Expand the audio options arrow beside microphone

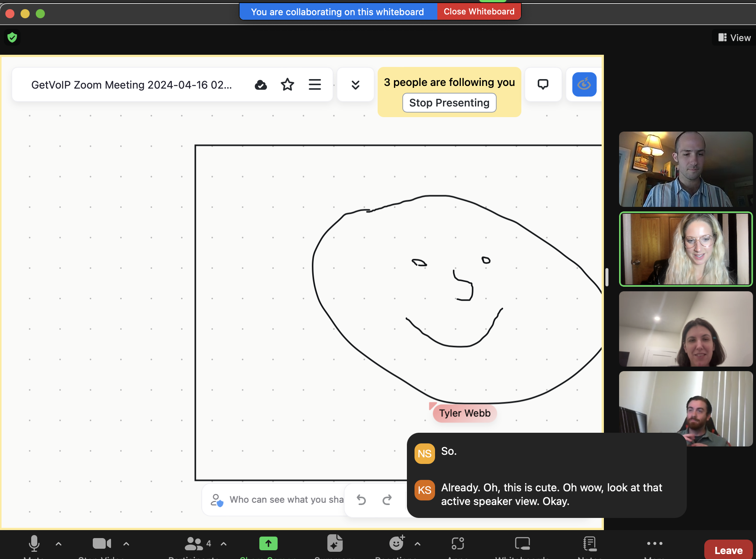click(x=59, y=544)
